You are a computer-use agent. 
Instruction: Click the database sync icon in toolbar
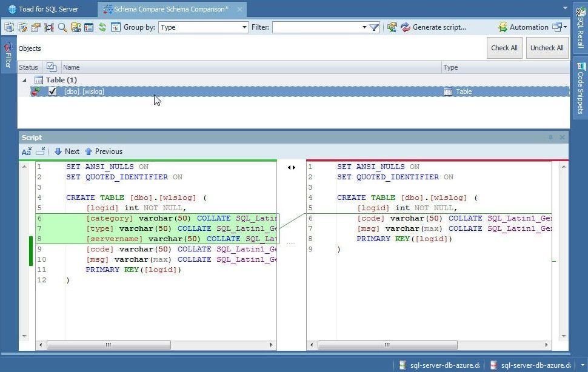pos(76,27)
